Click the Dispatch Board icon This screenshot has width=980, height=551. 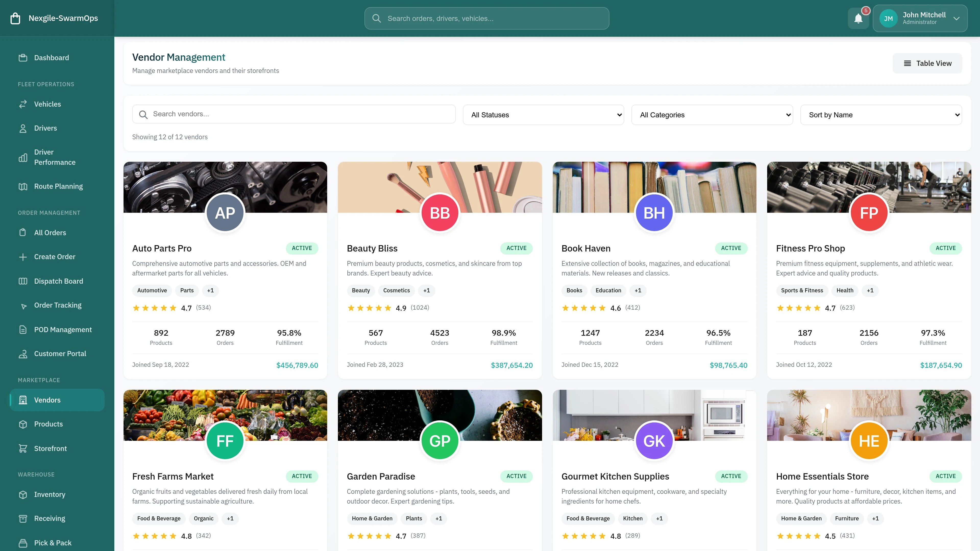click(23, 281)
